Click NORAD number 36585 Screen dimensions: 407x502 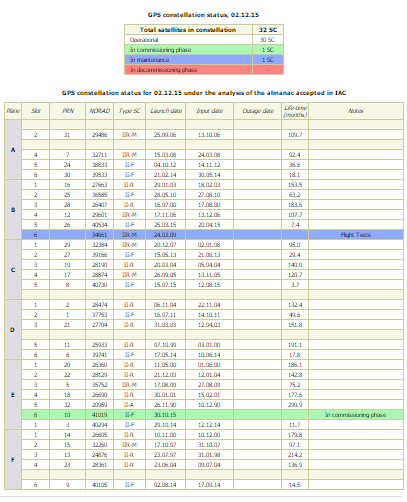pos(99,195)
